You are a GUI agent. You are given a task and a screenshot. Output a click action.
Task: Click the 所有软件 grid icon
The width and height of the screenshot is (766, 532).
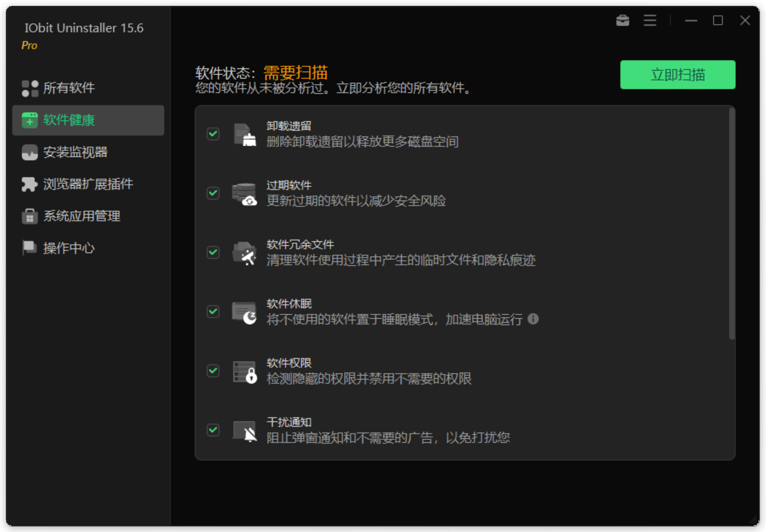coord(30,88)
